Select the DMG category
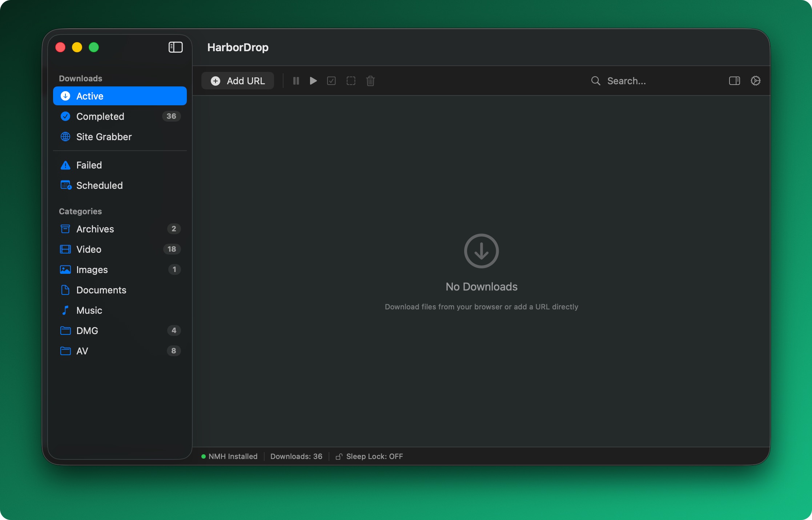This screenshot has height=520, width=812. pos(120,330)
